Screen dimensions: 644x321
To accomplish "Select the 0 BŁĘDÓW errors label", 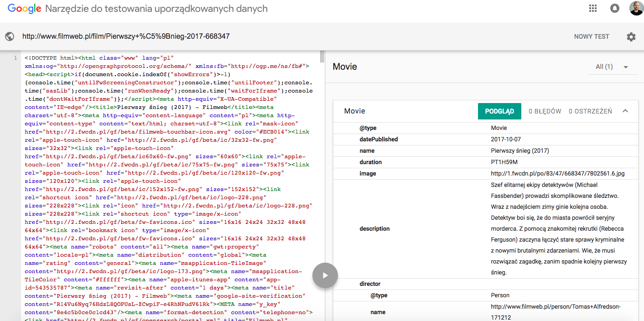I will (545, 111).
